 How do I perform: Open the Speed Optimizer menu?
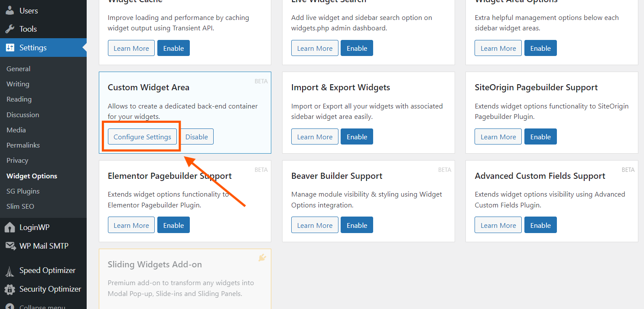click(43, 270)
